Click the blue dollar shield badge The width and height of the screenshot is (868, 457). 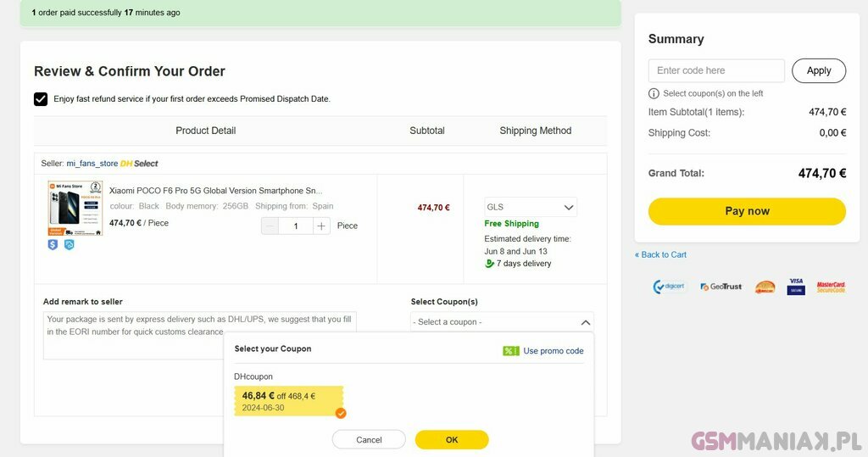pos(53,245)
